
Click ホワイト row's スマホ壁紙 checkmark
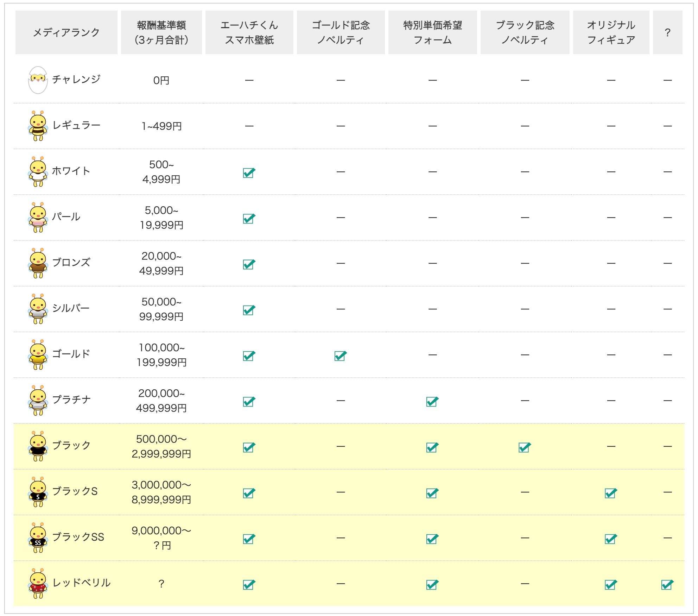pyautogui.click(x=249, y=172)
